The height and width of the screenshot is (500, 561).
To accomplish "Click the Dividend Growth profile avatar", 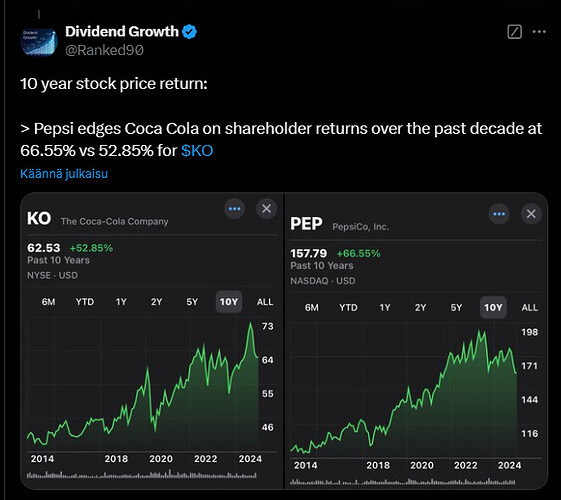I will pos(39,40).
